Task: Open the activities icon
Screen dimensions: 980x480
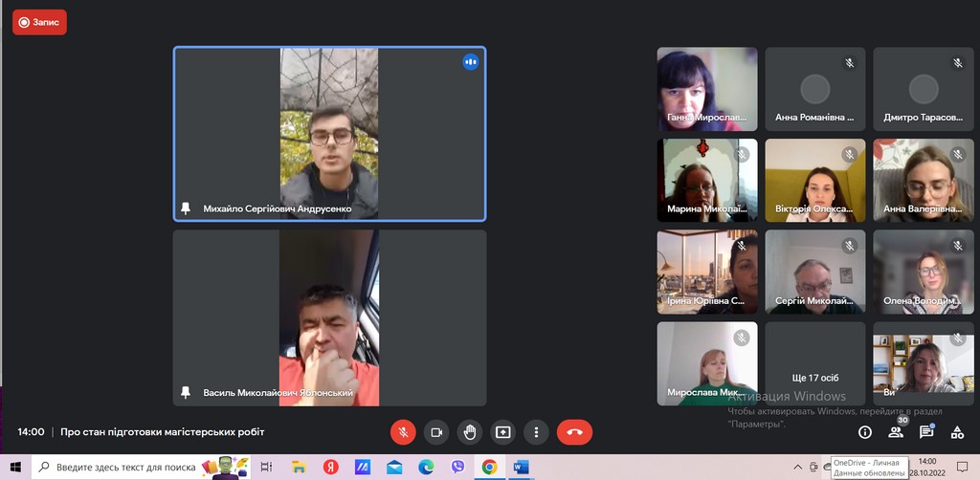Action: tap(957, 432)
